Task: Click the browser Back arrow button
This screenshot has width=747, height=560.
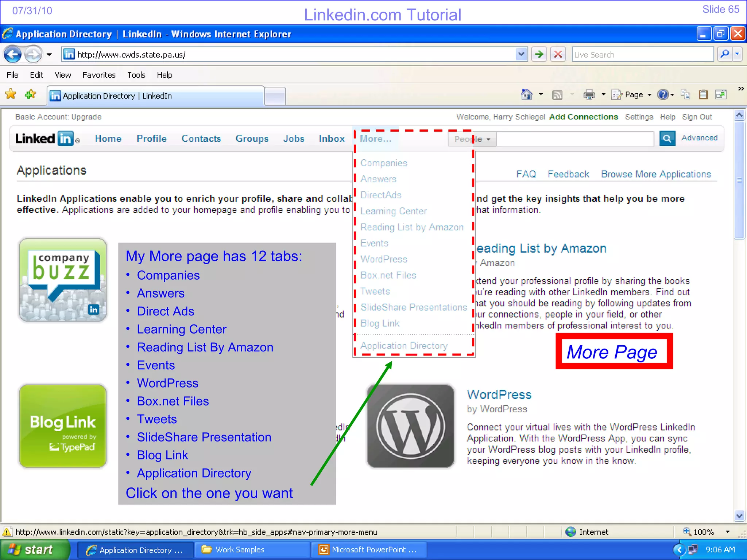Action: 13,55
